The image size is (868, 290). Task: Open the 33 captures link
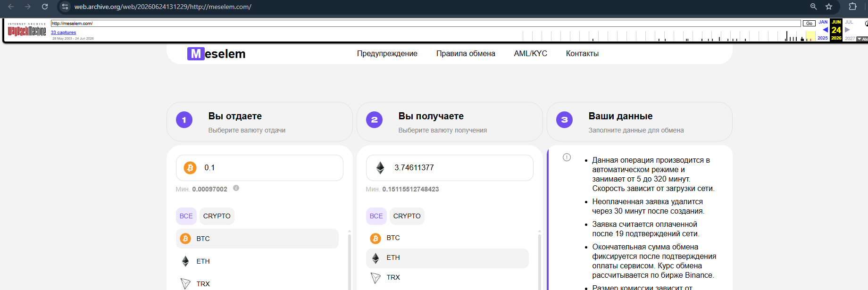pos(63,33)
